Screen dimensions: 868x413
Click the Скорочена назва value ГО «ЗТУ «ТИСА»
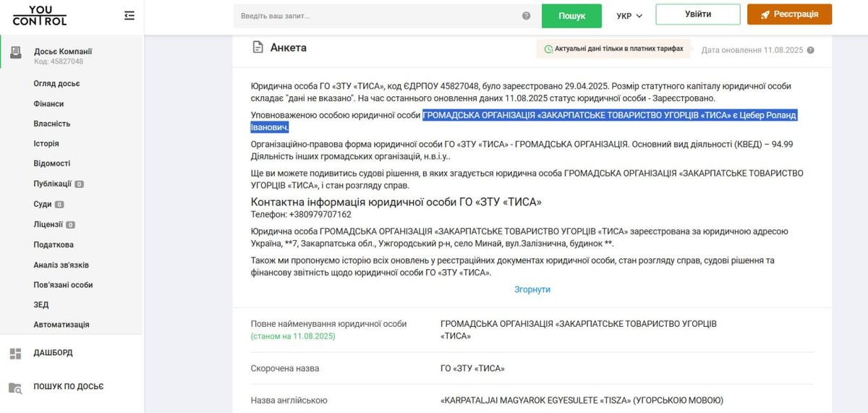click(x=472, y=369)
